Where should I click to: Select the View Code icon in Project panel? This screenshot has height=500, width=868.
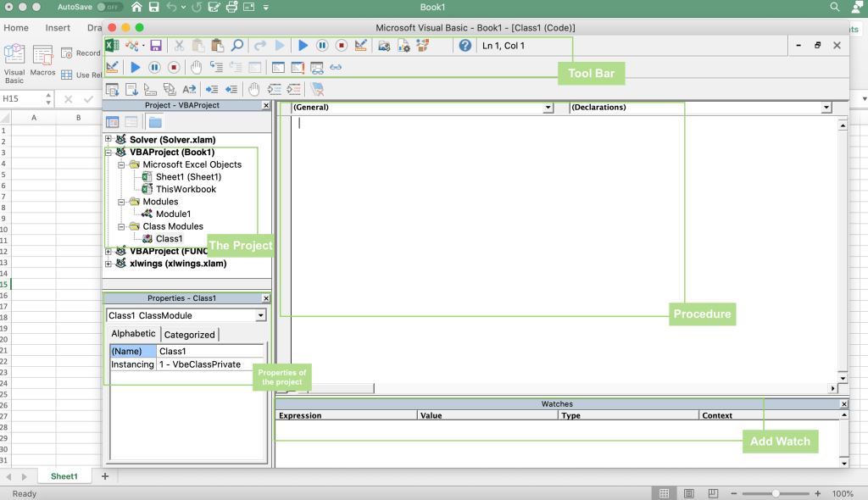click(x=113, y=122)
